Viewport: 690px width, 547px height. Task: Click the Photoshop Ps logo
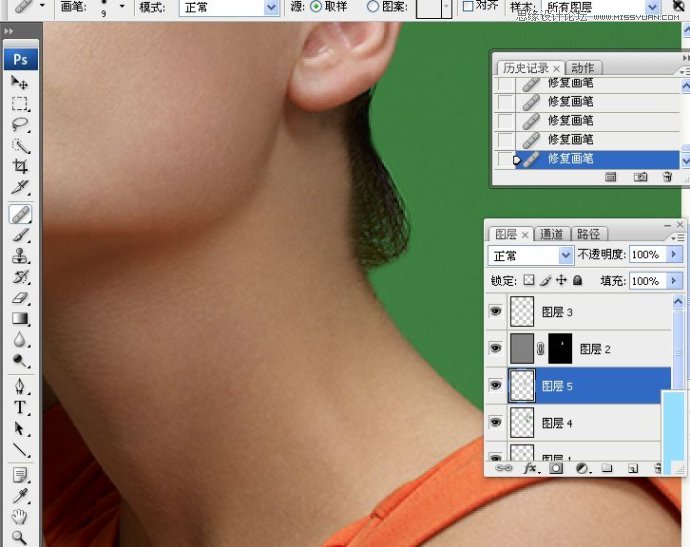click(x=21, y=59)
